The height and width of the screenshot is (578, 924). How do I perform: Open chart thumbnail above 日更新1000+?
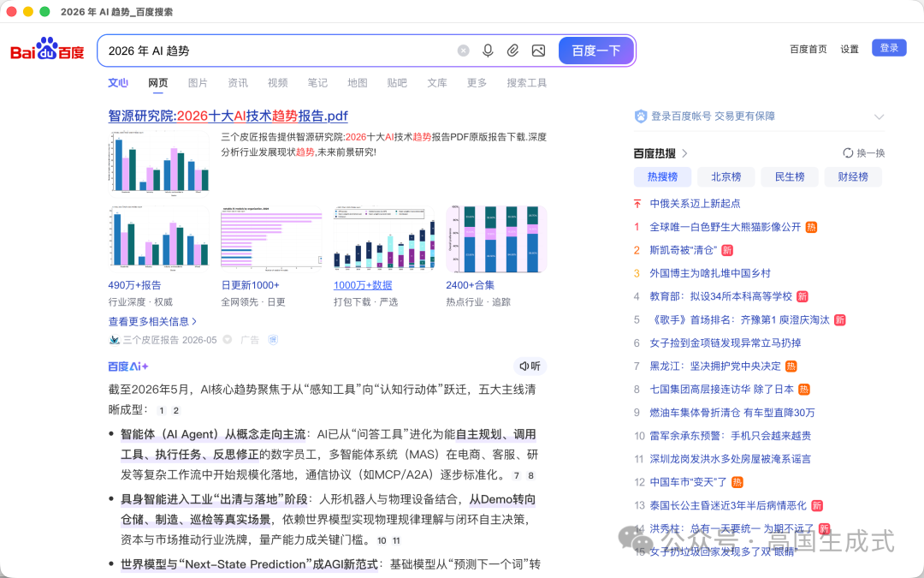[271, 238]
